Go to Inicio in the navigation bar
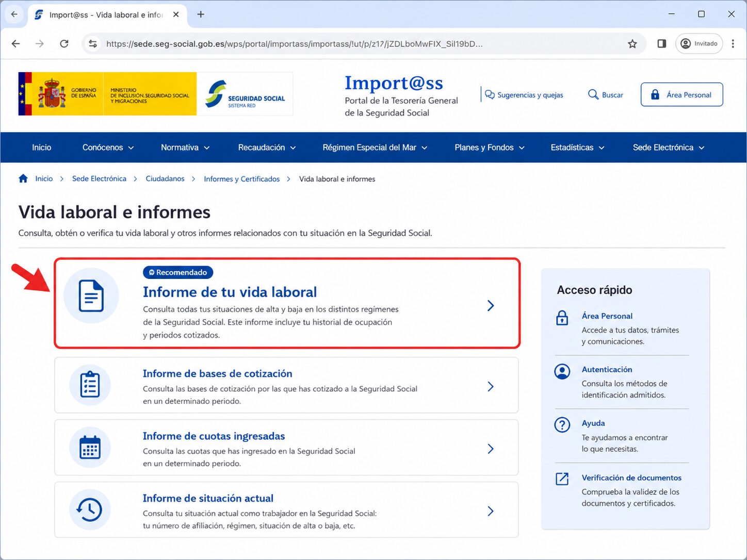The width and height of the screenshot is (747, 560). coord(42,147)
